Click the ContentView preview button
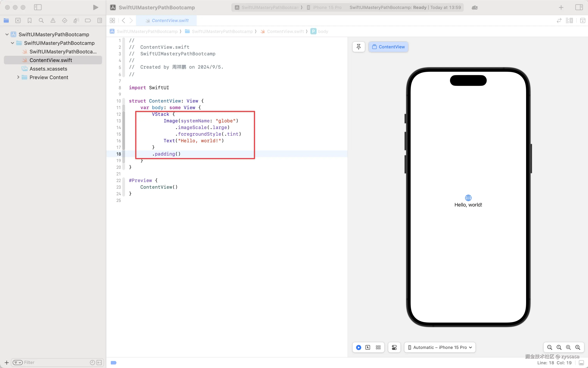588x368 pixels. point(388,47)
